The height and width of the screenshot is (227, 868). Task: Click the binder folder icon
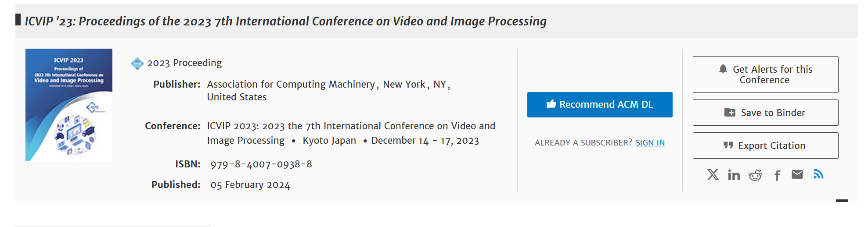(x=730, y=112)
